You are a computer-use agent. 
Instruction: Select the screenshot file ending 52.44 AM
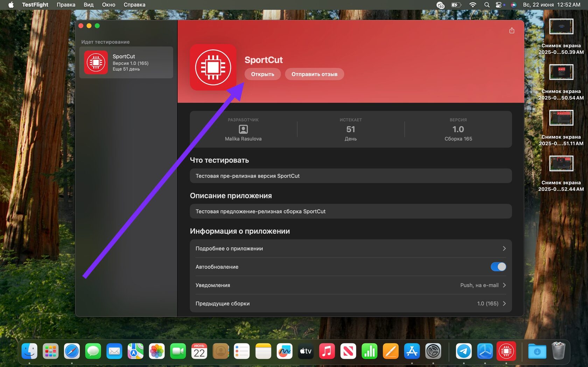[x=561, y=174]
